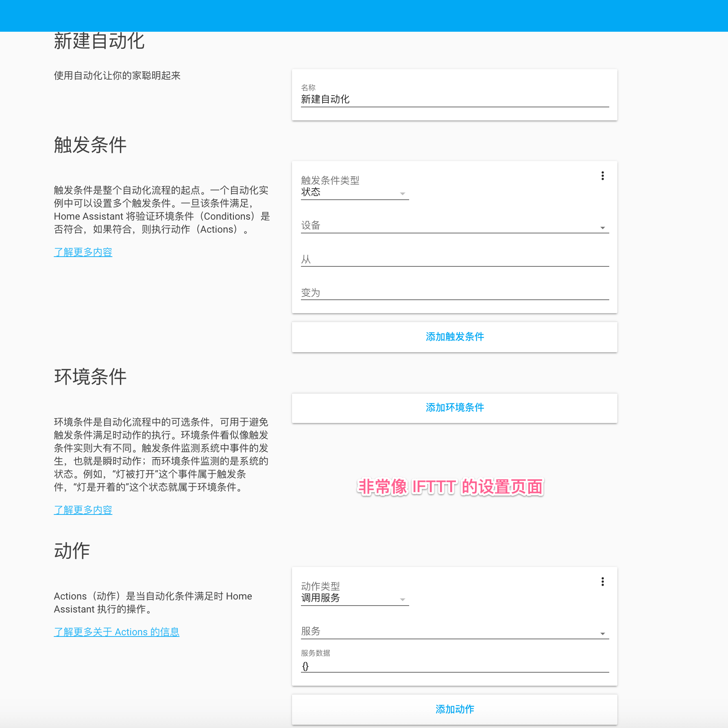Open the 服务 dropdown list

point(454,632)
